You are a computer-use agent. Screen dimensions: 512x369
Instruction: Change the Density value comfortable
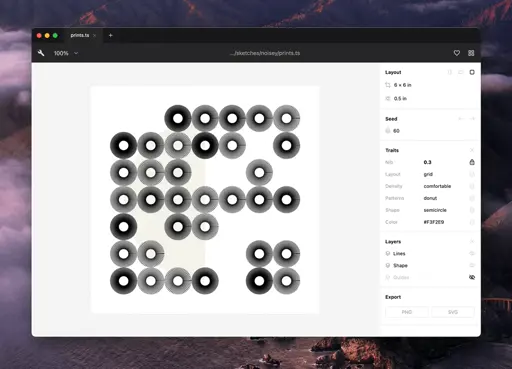pyautogui.click(x=437, y=186)
